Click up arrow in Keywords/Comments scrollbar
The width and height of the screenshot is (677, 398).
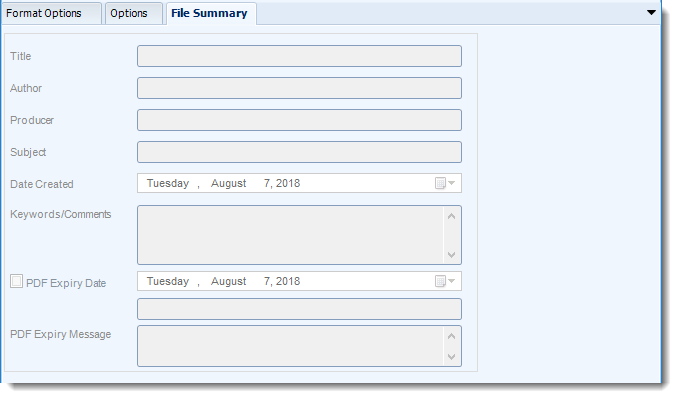point(452,216)
